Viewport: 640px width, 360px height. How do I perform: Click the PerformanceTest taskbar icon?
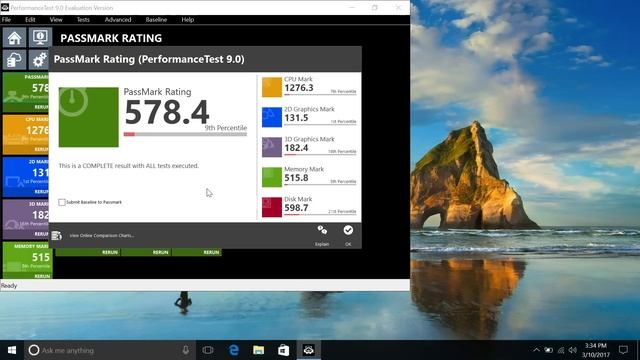click(x=309, y=350)
